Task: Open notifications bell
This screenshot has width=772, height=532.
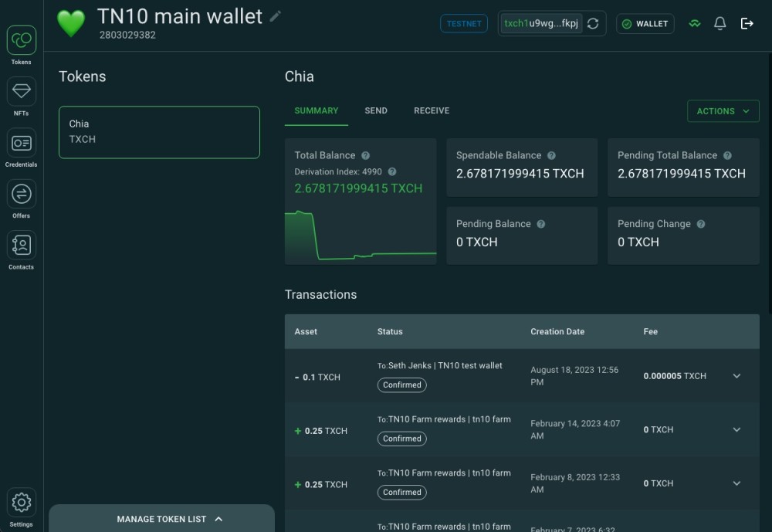Action: 720,24
